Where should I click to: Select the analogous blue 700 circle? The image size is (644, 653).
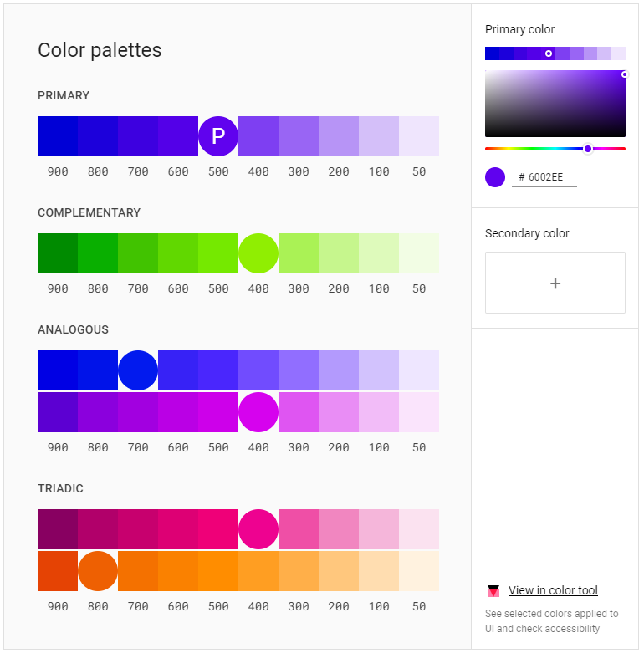point(138,370)
